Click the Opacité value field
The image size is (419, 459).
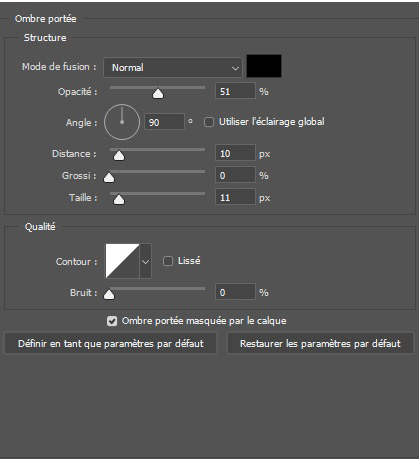coord(236,91)
